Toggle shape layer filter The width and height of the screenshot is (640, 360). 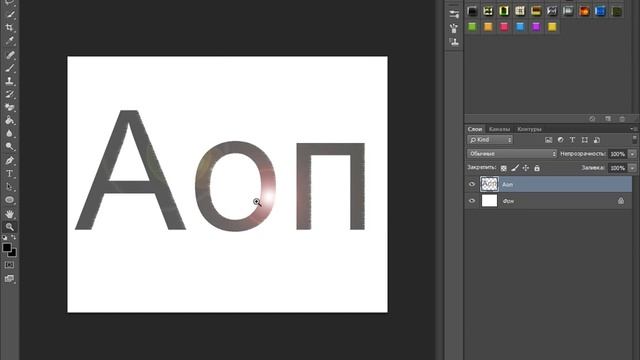click(584, 140)
